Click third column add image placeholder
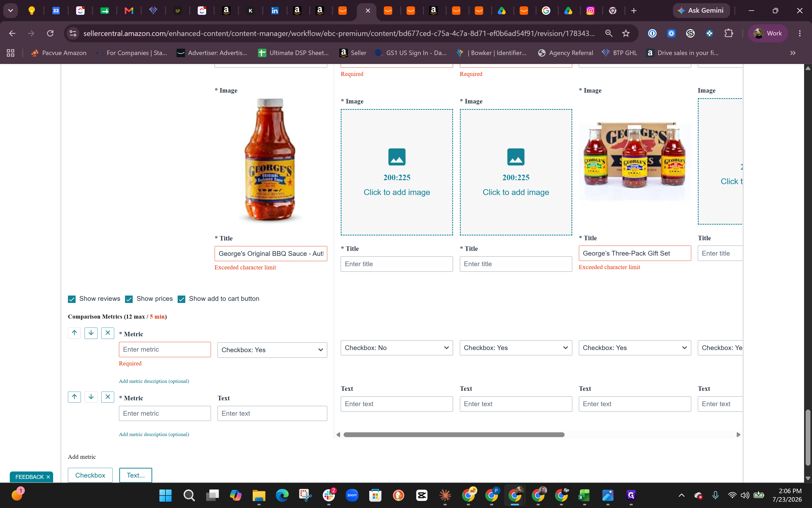This screenshot has width=812, height=508. [x=516, y=172]
